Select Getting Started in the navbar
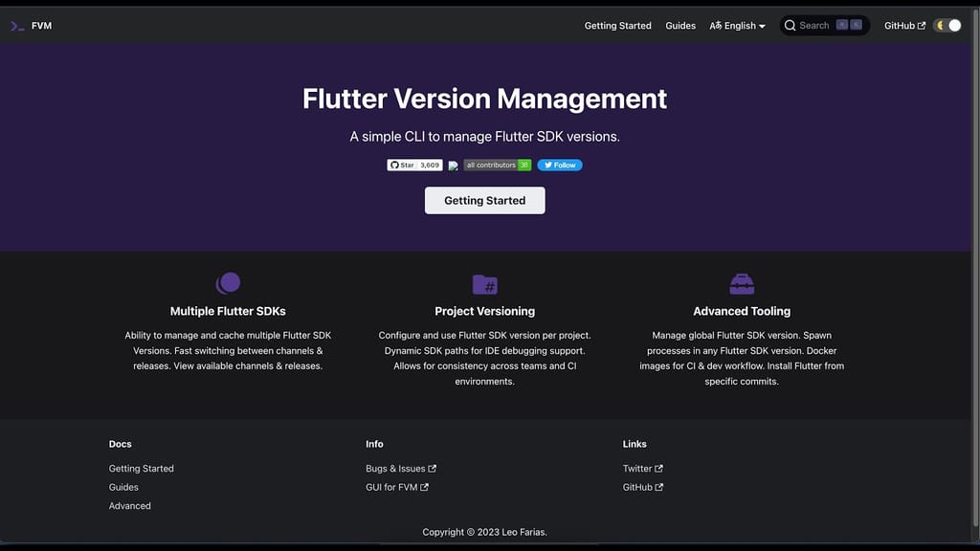Screen dimensions: 980x551 pyautogui.click(x=617, y=25)
